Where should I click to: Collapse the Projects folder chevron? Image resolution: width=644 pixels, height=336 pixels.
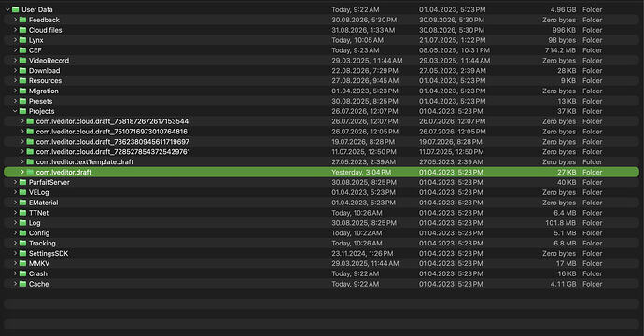(x=15, y=111)
